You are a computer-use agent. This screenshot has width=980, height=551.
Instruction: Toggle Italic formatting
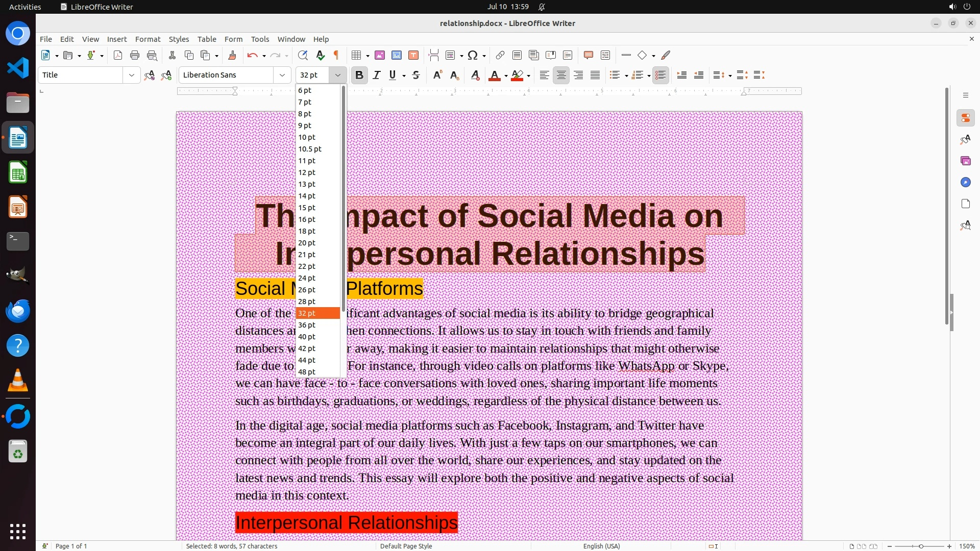pos(377,76)
